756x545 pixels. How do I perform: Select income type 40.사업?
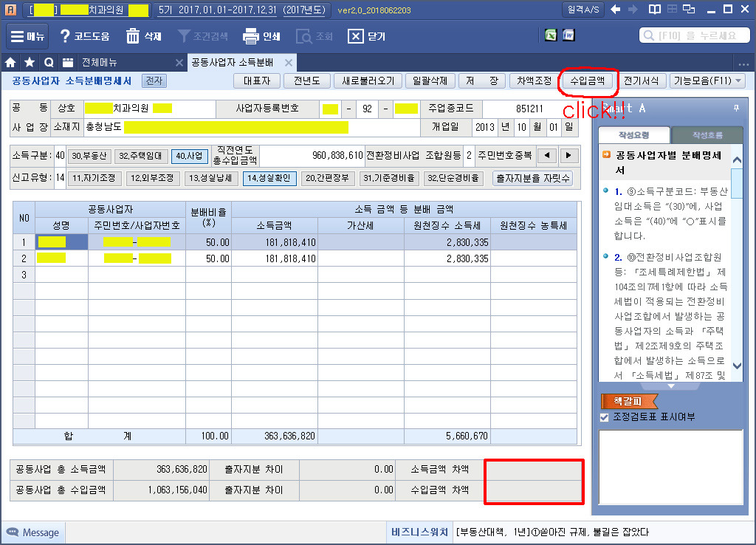pyautogui.click(x=190, y=156)
